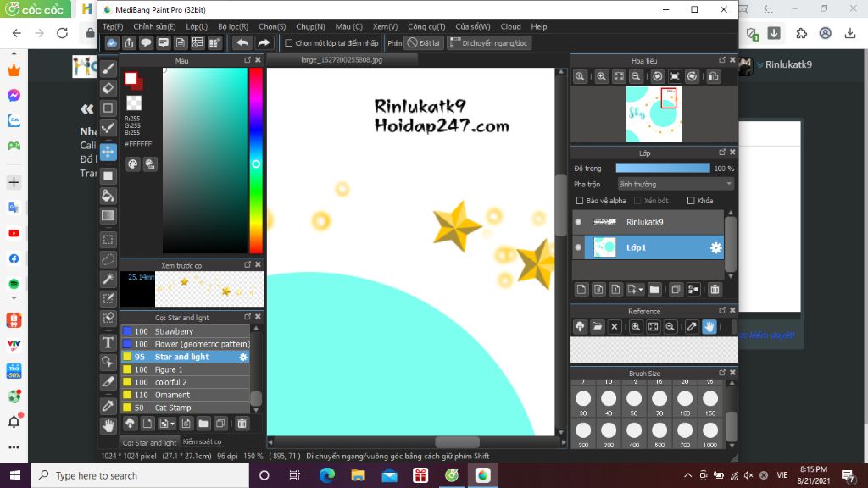The width and height of the screenshot is (868, 488).
Task: Open File Explorer from the taskbar
Action: click(x=359, y=475)
